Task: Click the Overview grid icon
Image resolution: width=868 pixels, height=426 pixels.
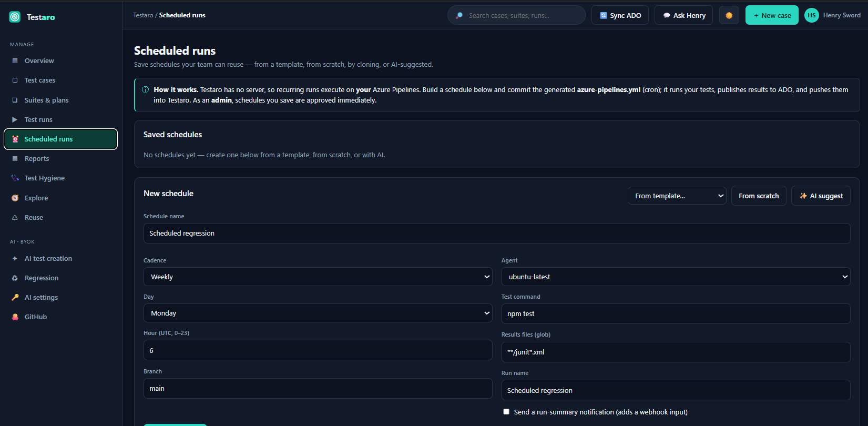Action: [15, 61]
